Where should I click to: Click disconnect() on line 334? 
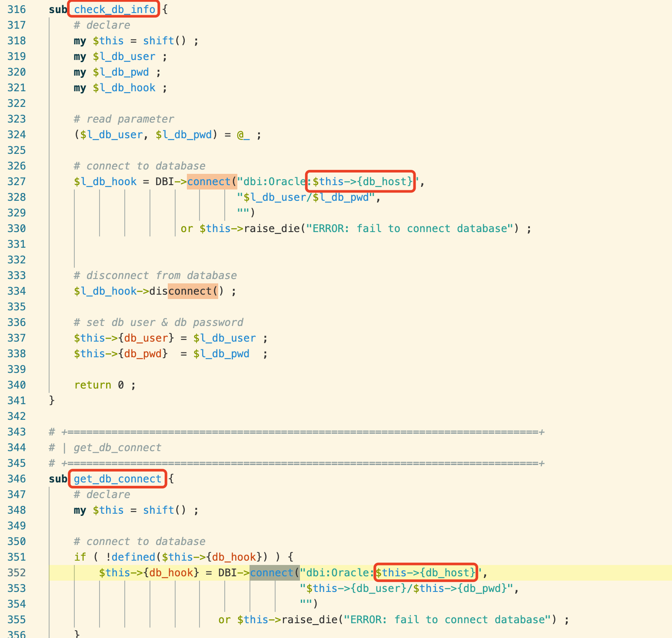click(x=186, y=291)
